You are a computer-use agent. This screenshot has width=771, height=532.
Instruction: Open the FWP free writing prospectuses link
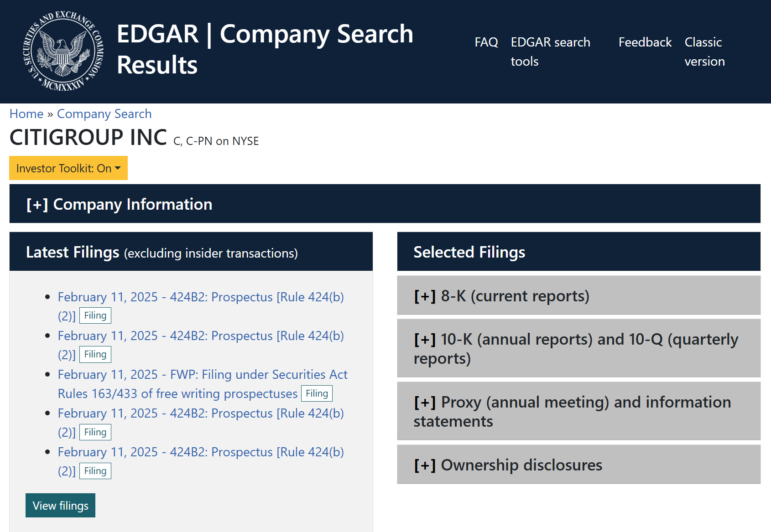(203, 384)
